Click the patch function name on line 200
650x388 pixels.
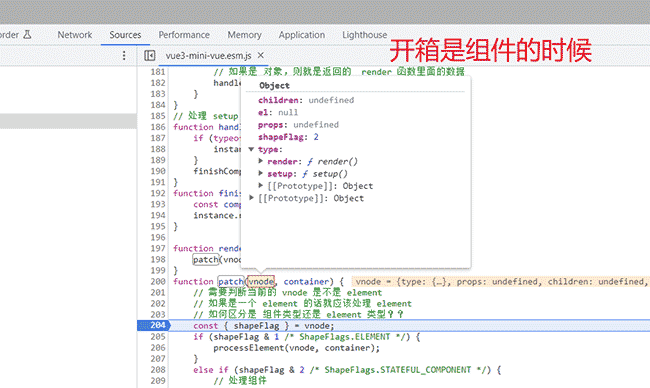[230, 281]
